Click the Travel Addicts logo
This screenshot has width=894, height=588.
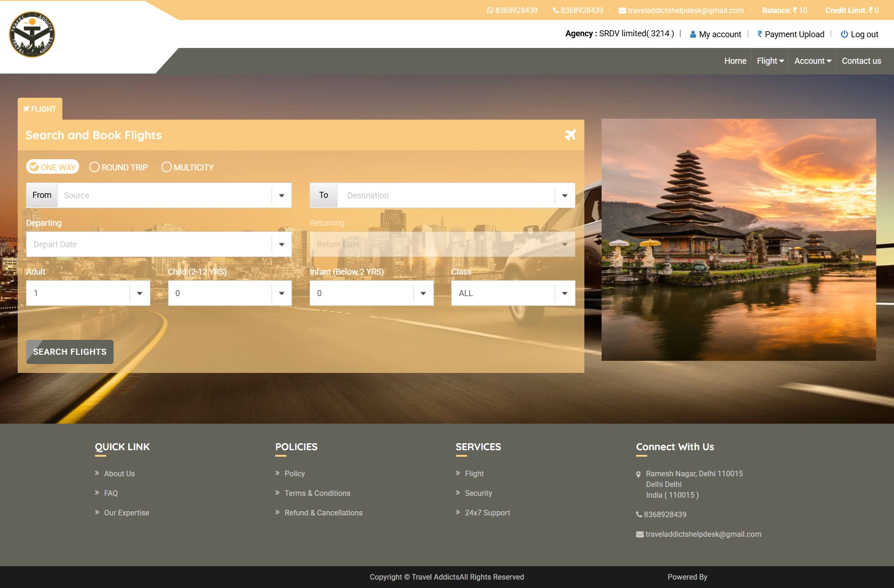click(32, 34)
